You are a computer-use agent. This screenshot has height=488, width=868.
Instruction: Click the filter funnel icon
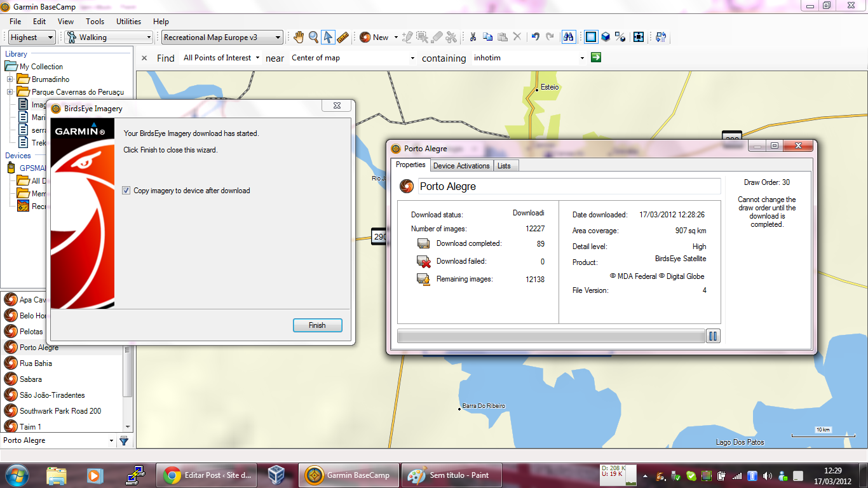tap(124, 440)
